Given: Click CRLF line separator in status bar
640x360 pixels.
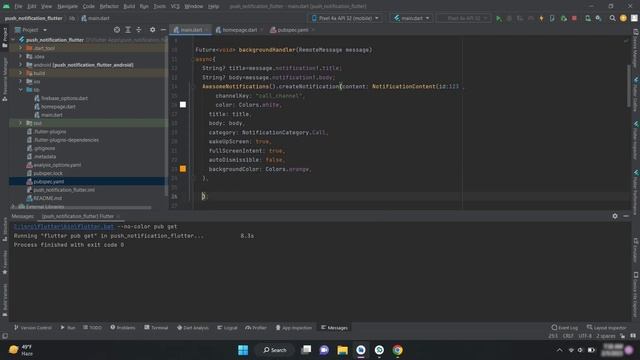Looking at the screenshot, I should 568,336.
